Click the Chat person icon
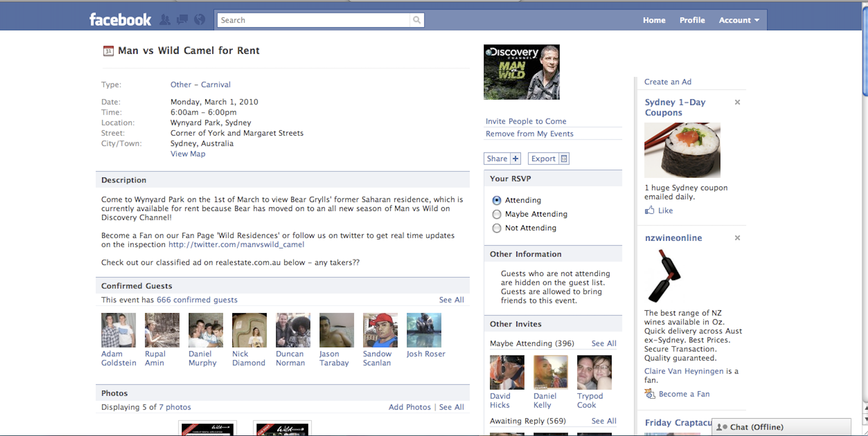The image size is (868, 436). (x=721, y=427)
